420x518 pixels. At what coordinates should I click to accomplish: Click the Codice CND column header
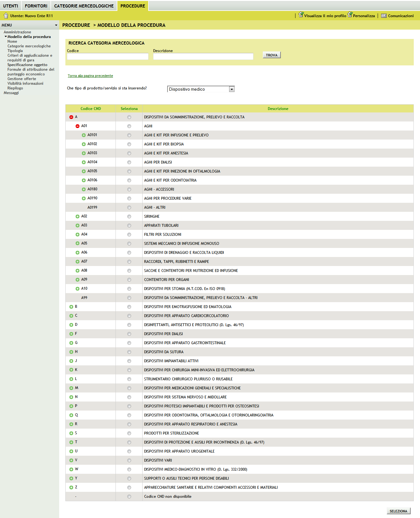point(91,109)
